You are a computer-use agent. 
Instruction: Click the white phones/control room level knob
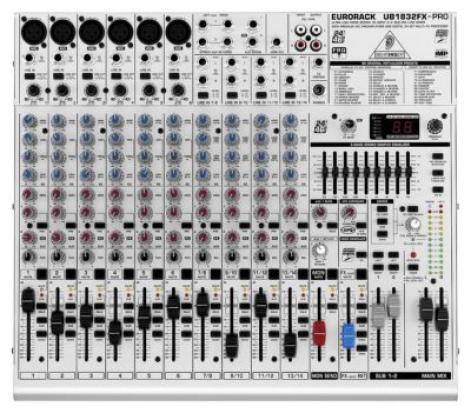[x=414, y=225]
